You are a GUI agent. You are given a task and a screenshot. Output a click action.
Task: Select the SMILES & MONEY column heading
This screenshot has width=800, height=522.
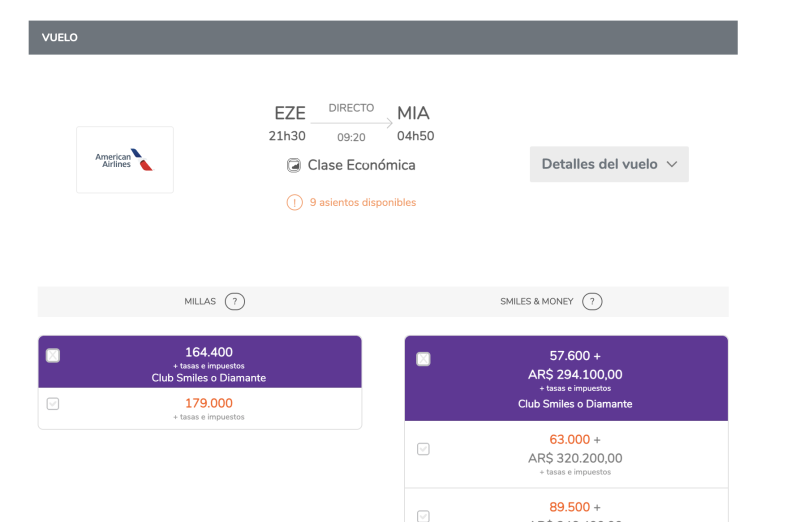tap(537, 302)
